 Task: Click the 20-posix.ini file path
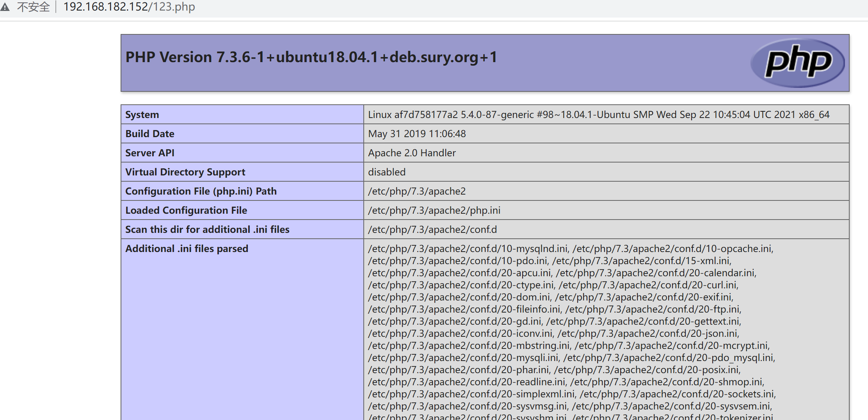click(x=647, y=370)
